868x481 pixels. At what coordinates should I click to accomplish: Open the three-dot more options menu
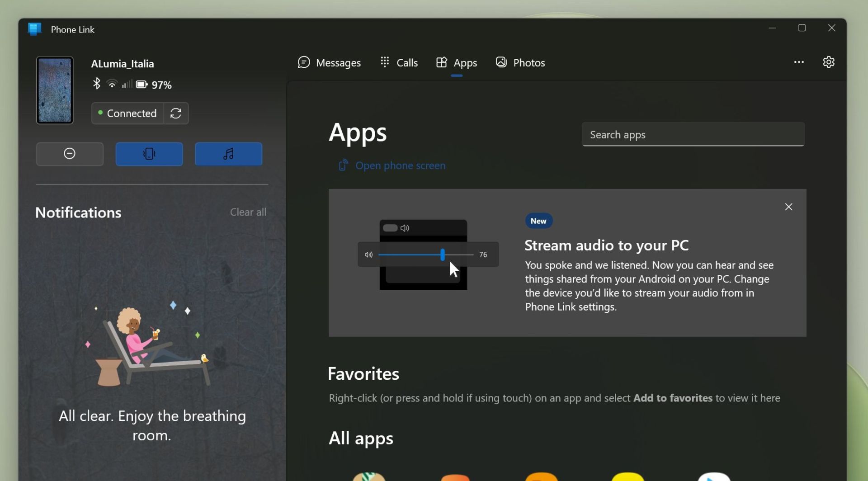799,62
